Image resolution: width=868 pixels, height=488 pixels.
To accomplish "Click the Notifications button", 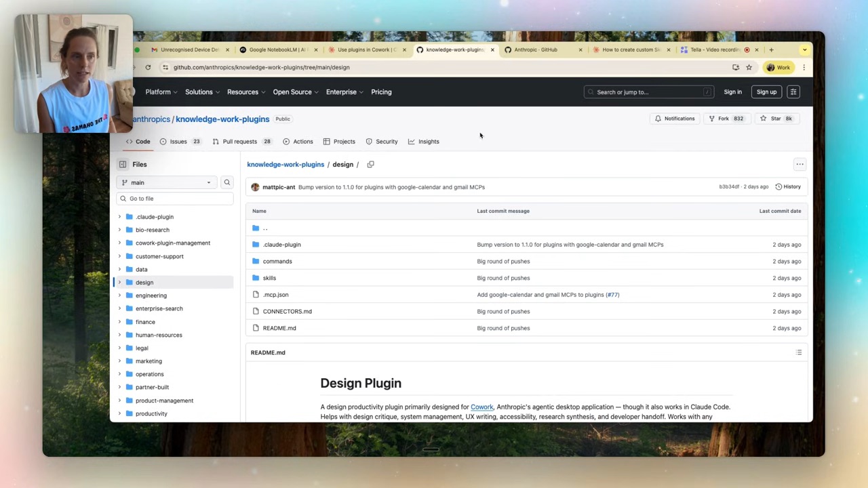I will coord(675,119).
